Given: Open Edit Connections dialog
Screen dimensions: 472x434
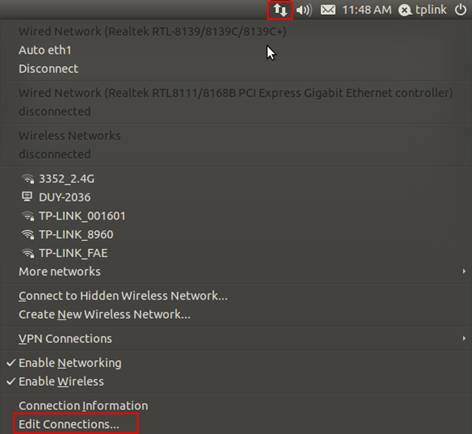Looking at the screenshot, I should [x=69, y=424].
